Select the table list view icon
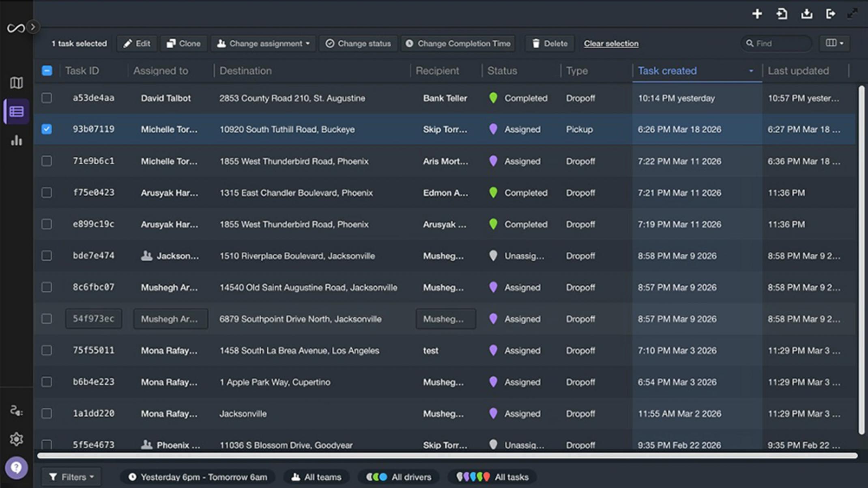Viewport: 868px width, 488px height. (16, 111)
